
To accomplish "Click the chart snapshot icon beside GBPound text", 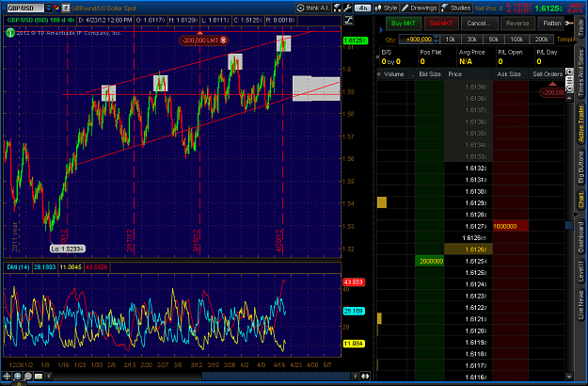I will pos(66,8).
